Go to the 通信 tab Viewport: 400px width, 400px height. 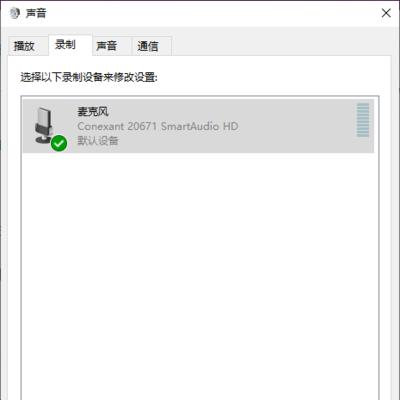(x=148, y=46)
